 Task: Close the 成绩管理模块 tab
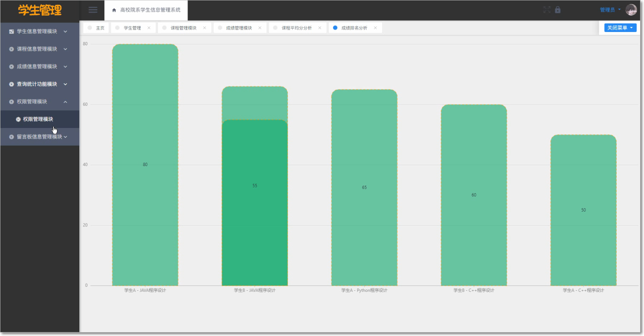pyautogui.click(x=260, y=28)
